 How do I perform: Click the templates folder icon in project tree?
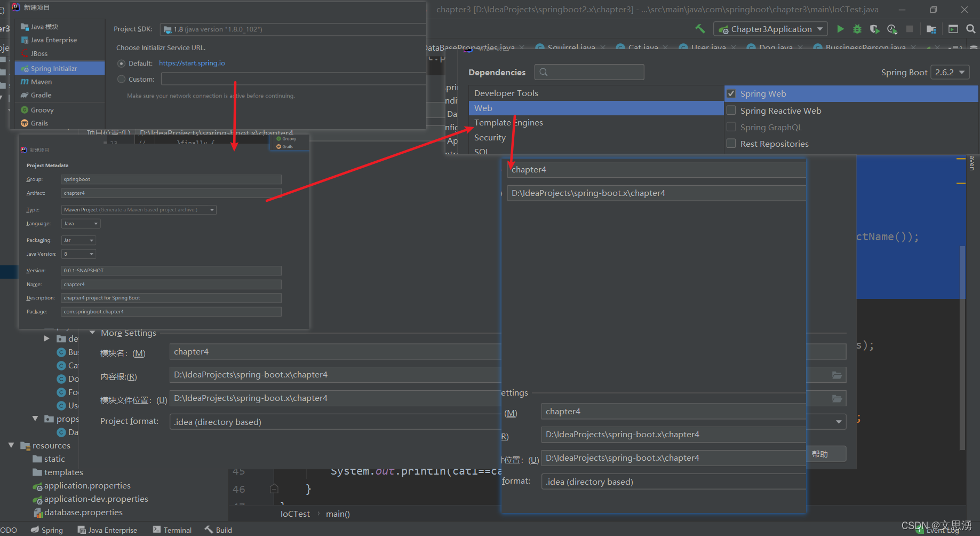[x=37, y=472]
